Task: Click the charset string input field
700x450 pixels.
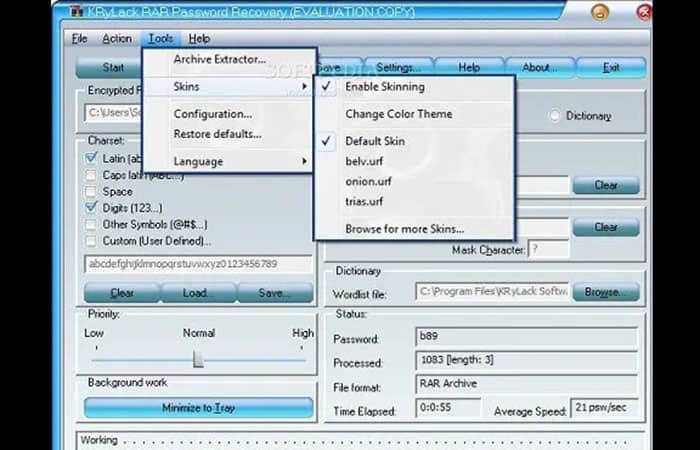Action: click(198, 264)
